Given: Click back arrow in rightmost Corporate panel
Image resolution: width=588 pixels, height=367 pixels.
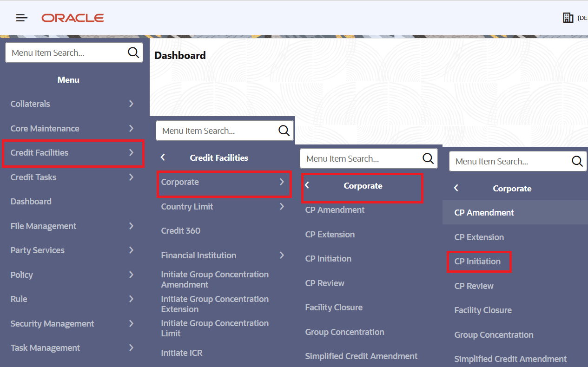Looking at the screenshot, I should 456,188.
